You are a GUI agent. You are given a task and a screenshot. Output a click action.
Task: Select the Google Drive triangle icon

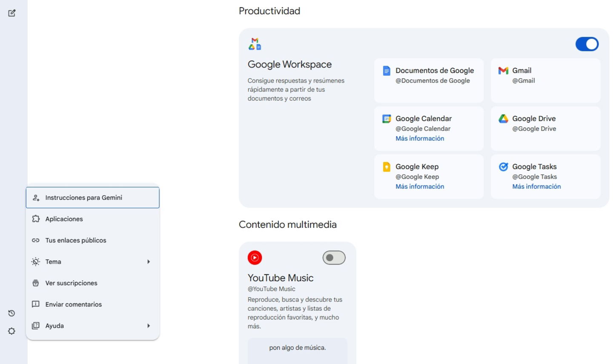tap(503, 119)
